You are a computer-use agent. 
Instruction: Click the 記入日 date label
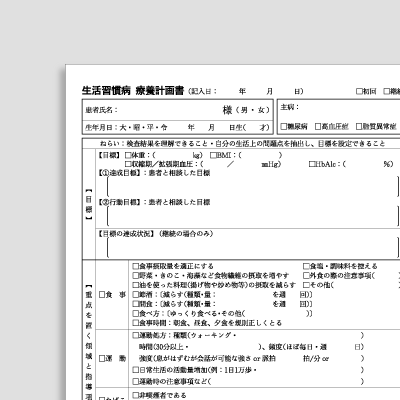click(x=202, y=91)
